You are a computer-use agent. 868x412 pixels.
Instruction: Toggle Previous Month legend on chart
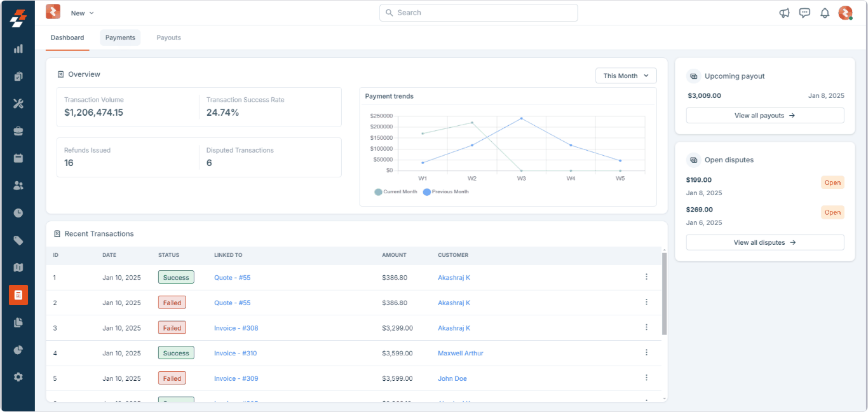tap(446, 192)
